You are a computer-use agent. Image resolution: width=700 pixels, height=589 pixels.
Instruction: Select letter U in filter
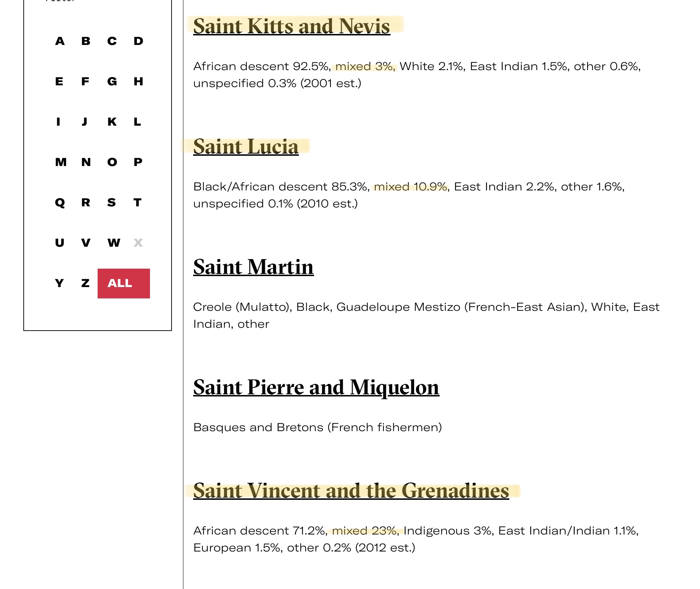pyautogui.click(x=59, y=243)
